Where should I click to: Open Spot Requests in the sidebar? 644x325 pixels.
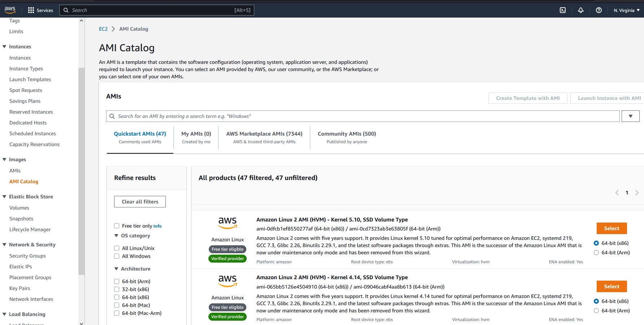tap(26, 90)
